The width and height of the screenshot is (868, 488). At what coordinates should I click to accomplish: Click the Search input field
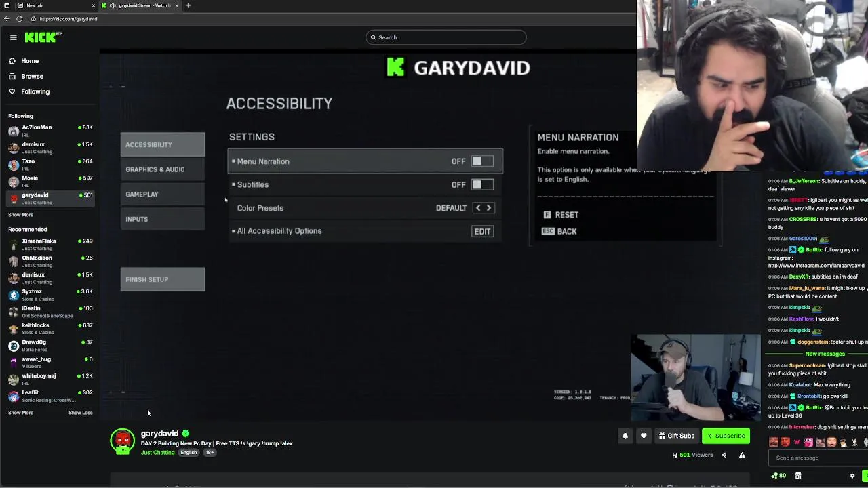tap(446, 37)
